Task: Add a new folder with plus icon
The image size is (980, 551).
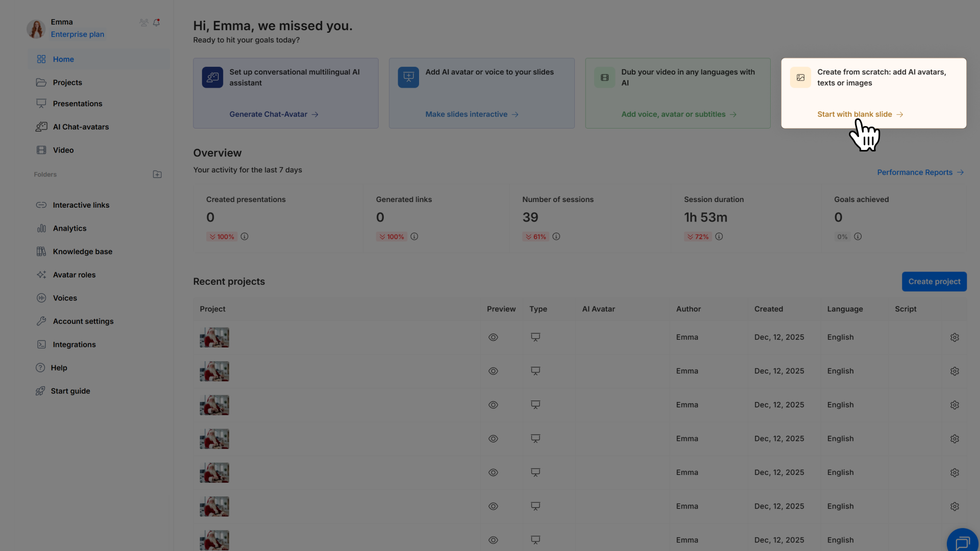Action: tap(157, 174)
